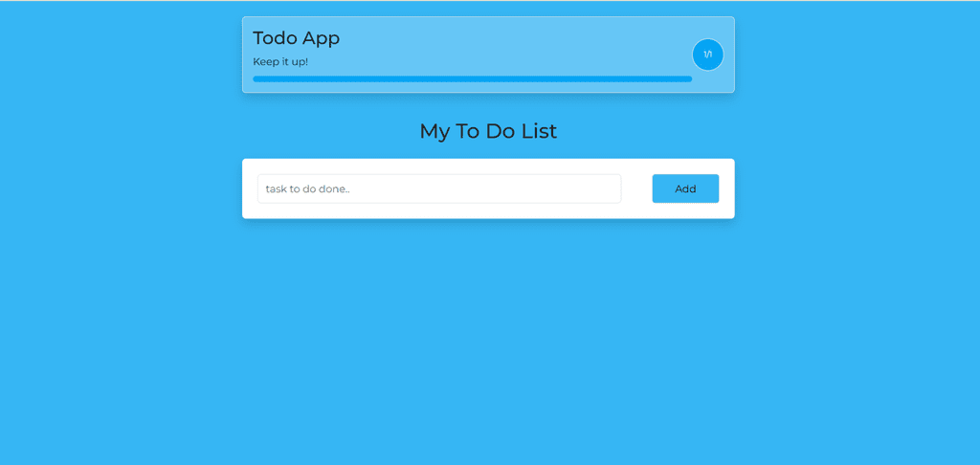Click the white card gap beside Add
Viewport: 980px width, 465px height.
(636, 188)
